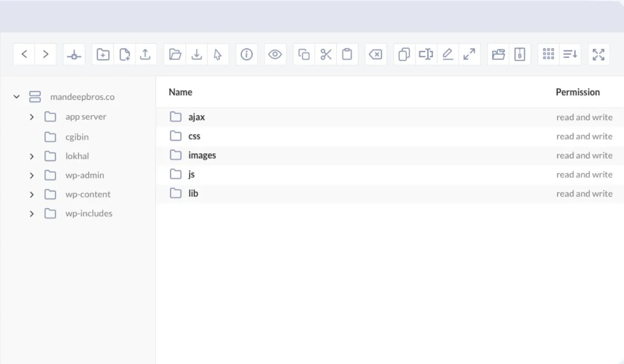Screen dimensions: 624x364
Task: Click the Delete icon
Action: point(375,53)
